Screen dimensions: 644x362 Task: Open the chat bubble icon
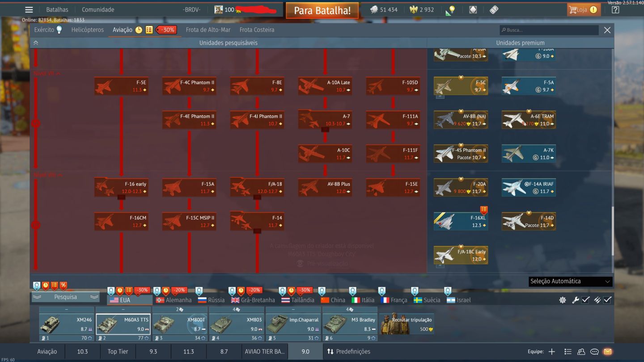click(x=594, y=352)
